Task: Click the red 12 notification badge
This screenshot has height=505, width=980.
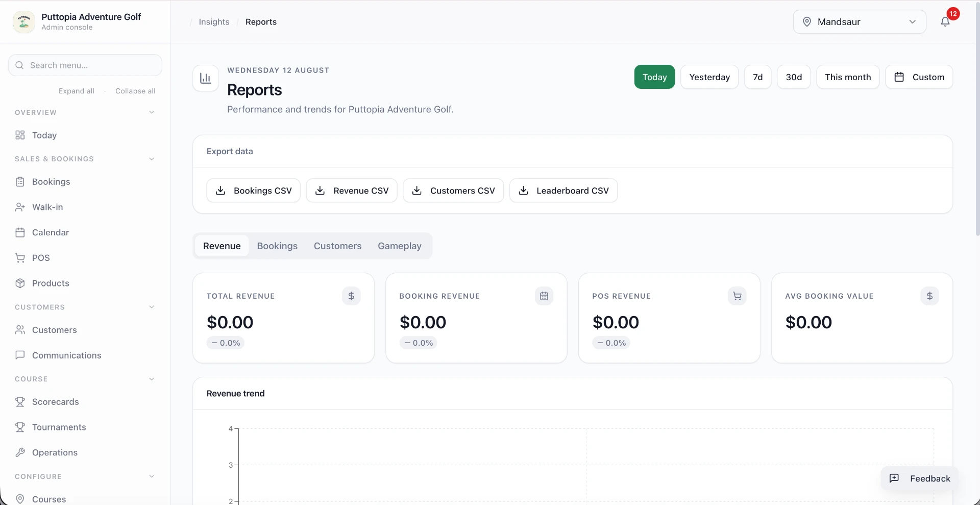Action: [953, 14]
